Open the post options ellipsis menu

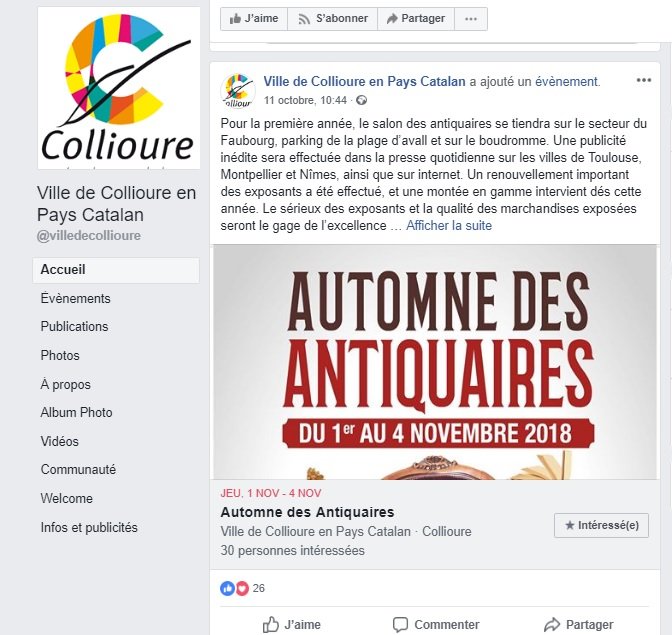(x=644, y=80)
